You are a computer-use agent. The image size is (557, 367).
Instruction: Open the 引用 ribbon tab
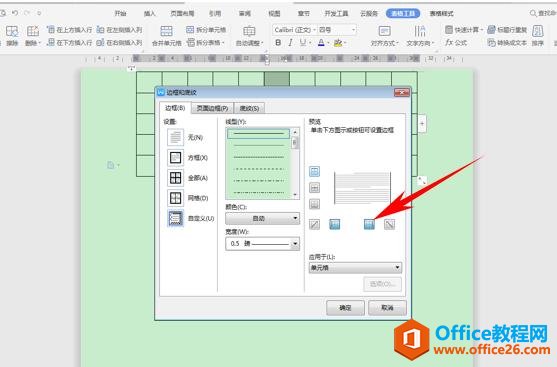click(x=215, y=14)
